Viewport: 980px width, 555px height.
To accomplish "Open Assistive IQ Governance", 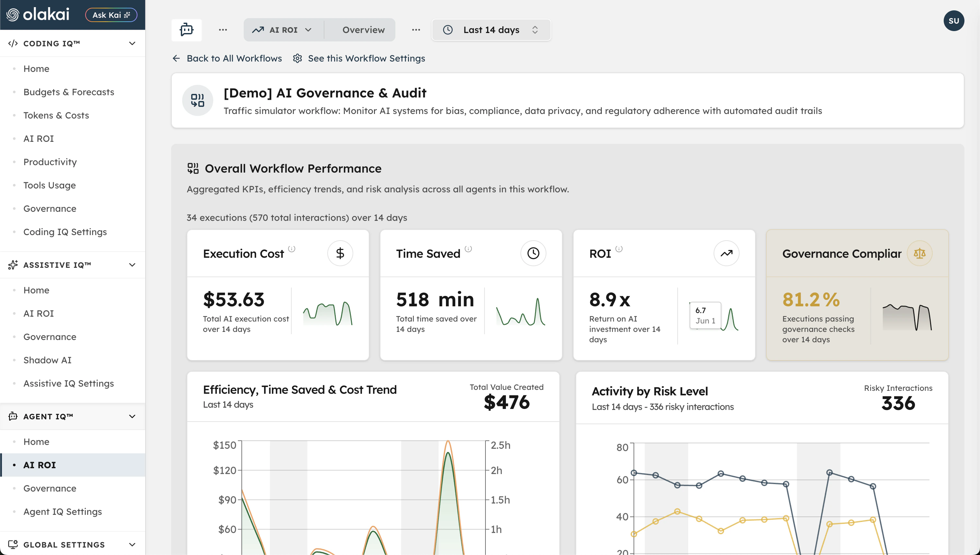I will pos(50,336).
